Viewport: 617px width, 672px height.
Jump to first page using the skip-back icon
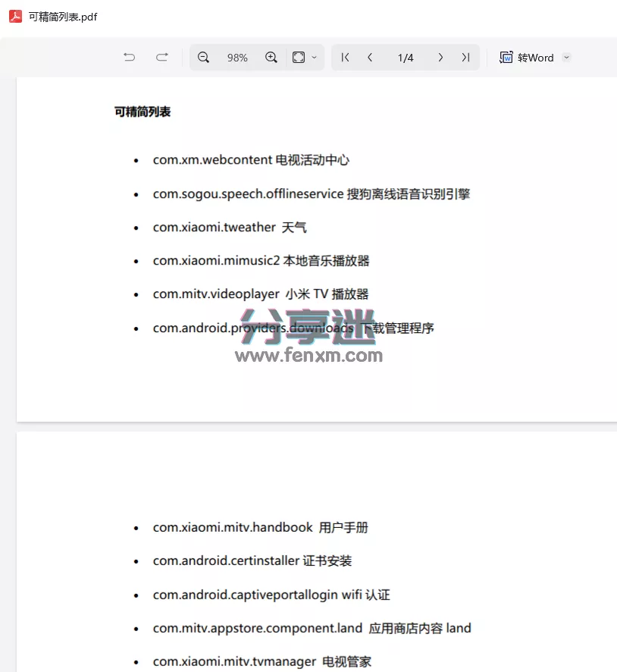(x=345, y=57)
